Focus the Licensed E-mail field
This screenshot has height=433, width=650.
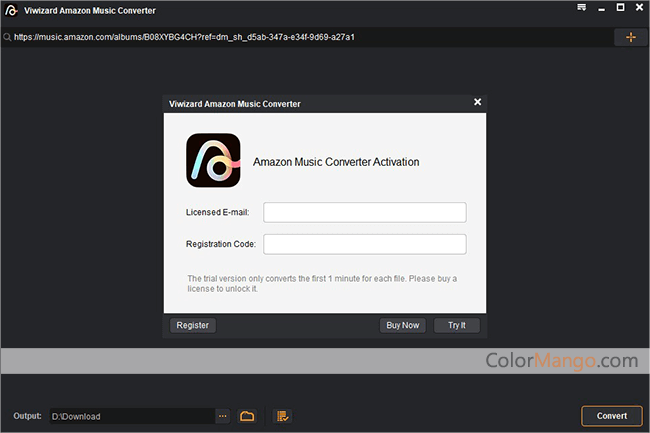click(x=365, y=212)
